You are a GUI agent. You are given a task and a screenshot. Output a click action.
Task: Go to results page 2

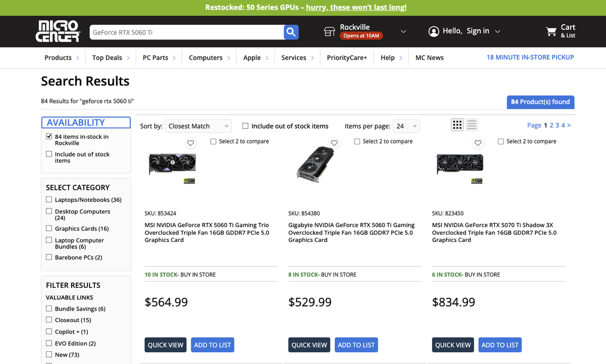pyautogui.click(x=551, y=125)
